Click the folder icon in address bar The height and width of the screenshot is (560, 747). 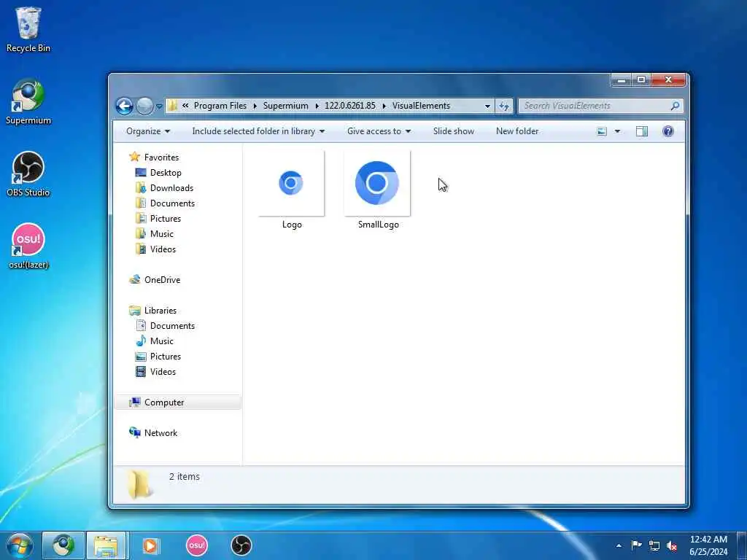(x=173, y=106)
